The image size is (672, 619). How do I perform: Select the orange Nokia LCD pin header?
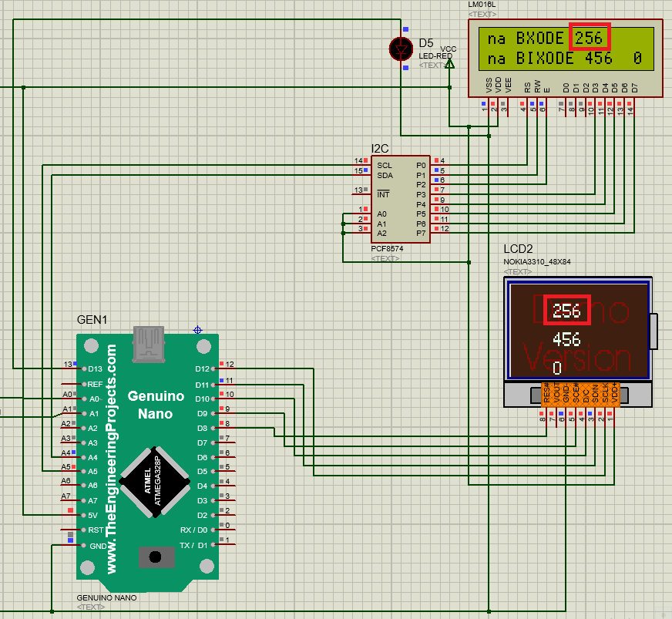point(580,394)
